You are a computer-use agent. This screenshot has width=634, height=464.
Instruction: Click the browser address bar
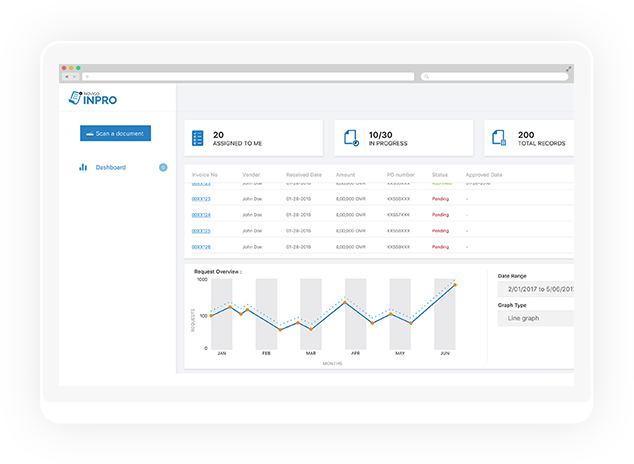248,76
